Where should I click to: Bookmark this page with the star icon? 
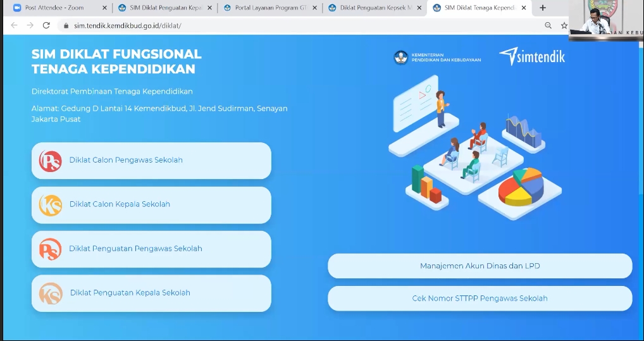tap(564, 25)
